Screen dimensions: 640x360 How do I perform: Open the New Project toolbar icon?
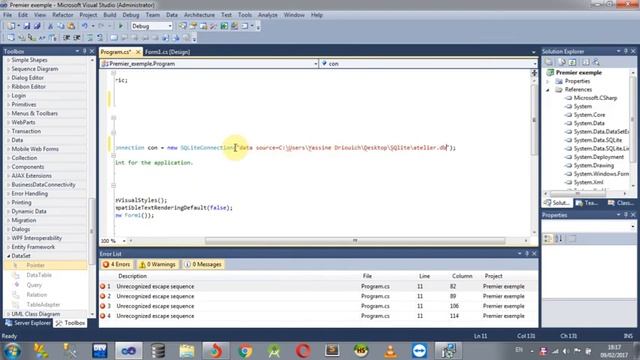click(11, 26)
